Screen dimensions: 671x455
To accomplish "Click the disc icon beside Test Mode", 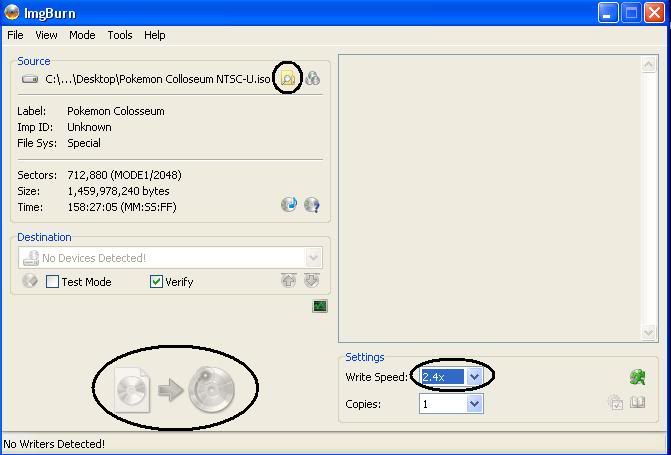I will pyautogui.click(x=30, y=281).
